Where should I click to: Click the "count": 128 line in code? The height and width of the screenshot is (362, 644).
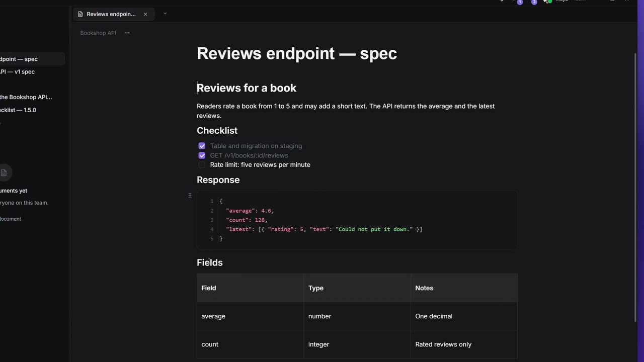point(247,220)
